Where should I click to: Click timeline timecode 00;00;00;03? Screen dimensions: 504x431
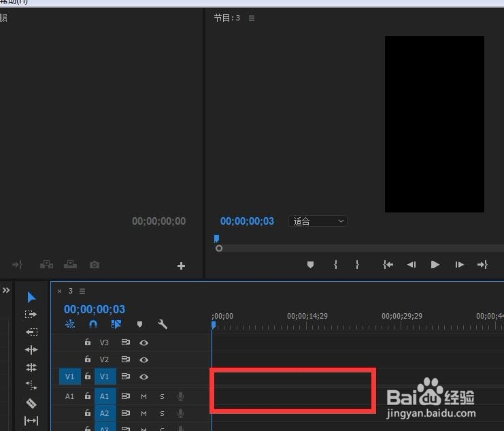[x=95, y=309]
